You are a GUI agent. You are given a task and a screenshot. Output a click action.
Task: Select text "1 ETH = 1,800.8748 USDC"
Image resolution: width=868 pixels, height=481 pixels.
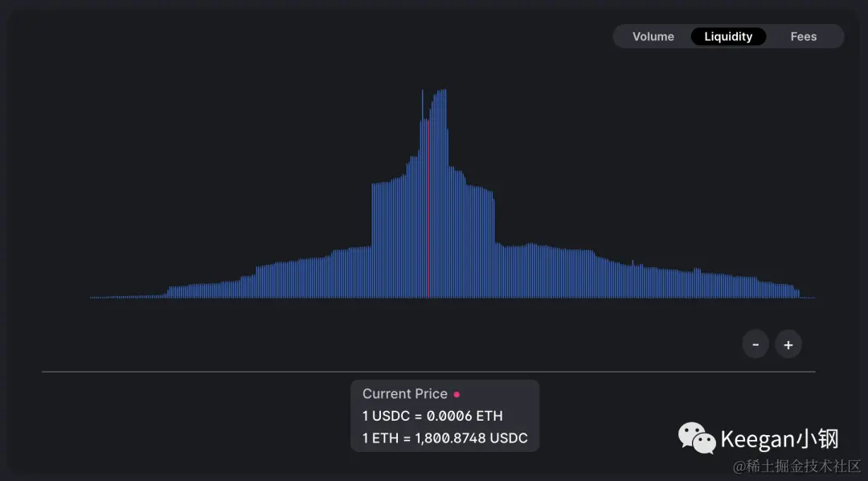click(x=445, y=438)
